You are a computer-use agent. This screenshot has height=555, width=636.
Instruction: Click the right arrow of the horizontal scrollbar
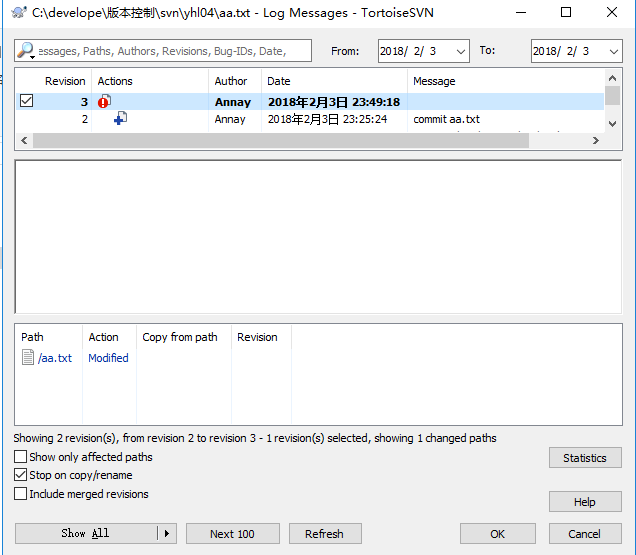pos(595,141)
